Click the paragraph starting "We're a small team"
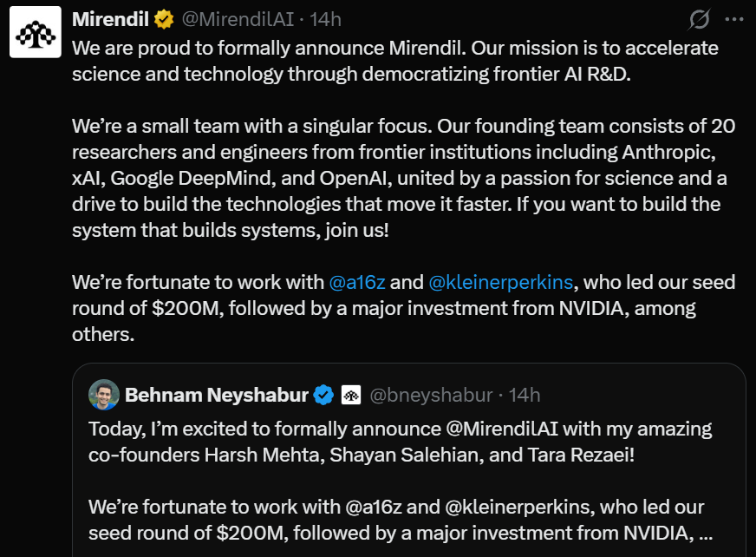 pyautogui.click(x=403, y=178)
